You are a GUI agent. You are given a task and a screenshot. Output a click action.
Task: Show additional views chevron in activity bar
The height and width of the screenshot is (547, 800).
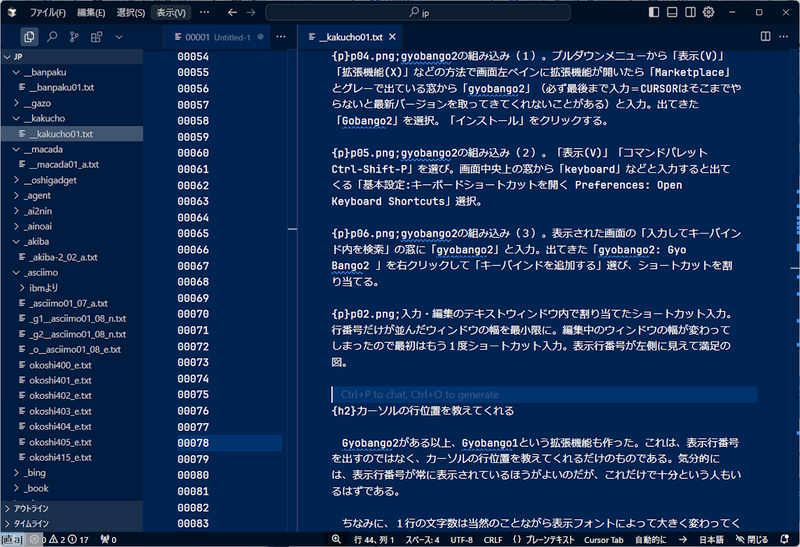pyautogui.click(x=119, y=37)
